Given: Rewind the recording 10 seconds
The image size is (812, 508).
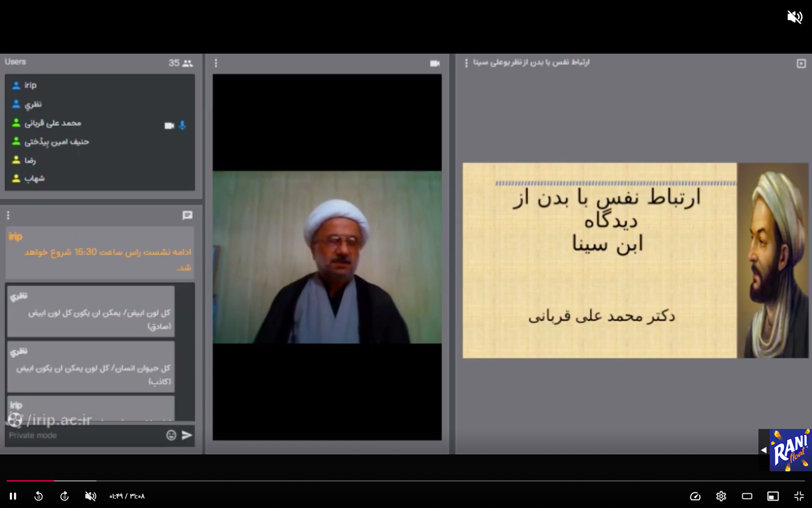Looking at the screenshot, I should click(x=38, y=496).
